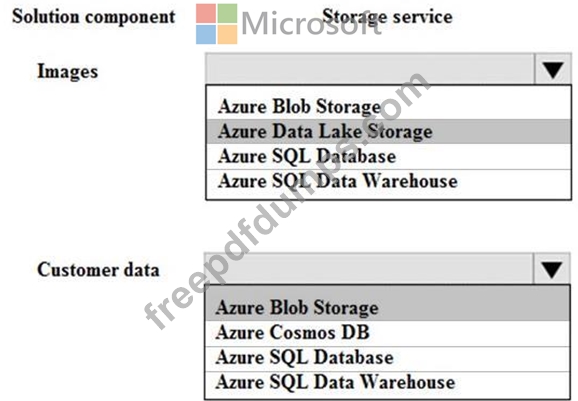Open the Images dropdown arrow

[x=553, y=69]
